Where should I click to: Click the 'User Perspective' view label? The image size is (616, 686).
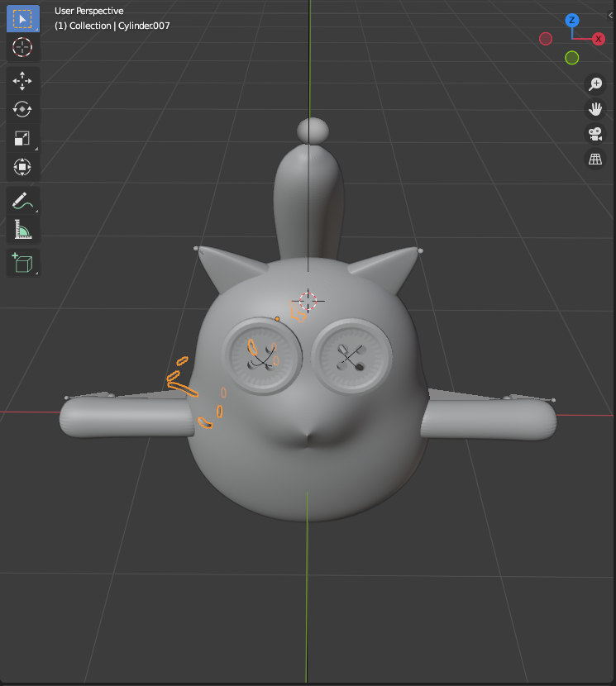[88, 11]
